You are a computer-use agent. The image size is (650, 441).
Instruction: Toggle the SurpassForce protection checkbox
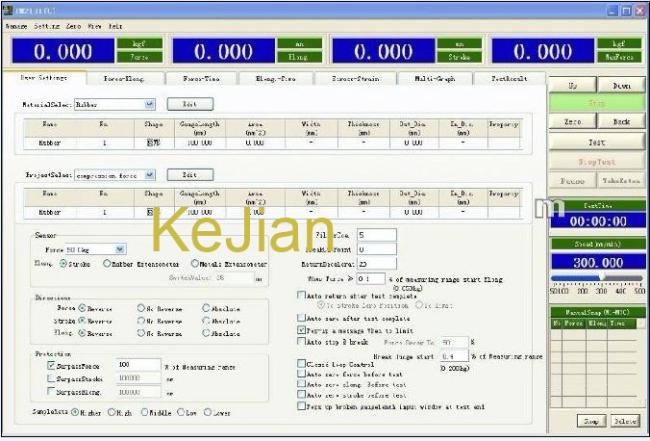click(51, 365)
